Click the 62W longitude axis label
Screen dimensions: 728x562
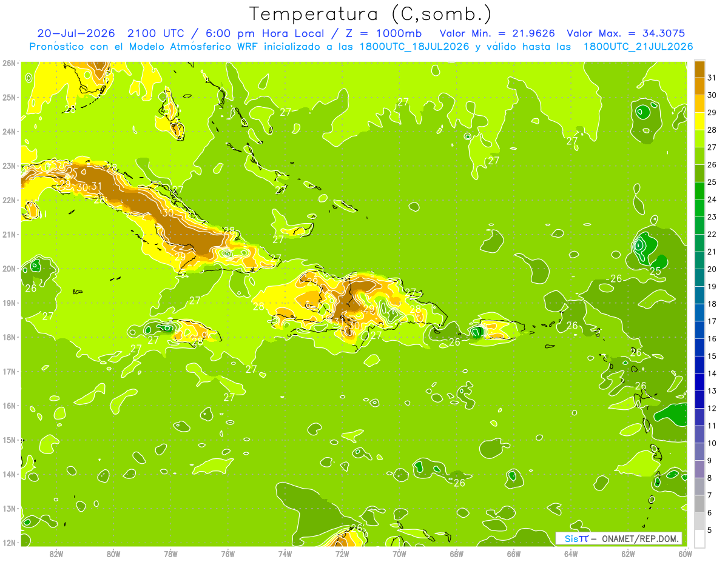point(629,554)
